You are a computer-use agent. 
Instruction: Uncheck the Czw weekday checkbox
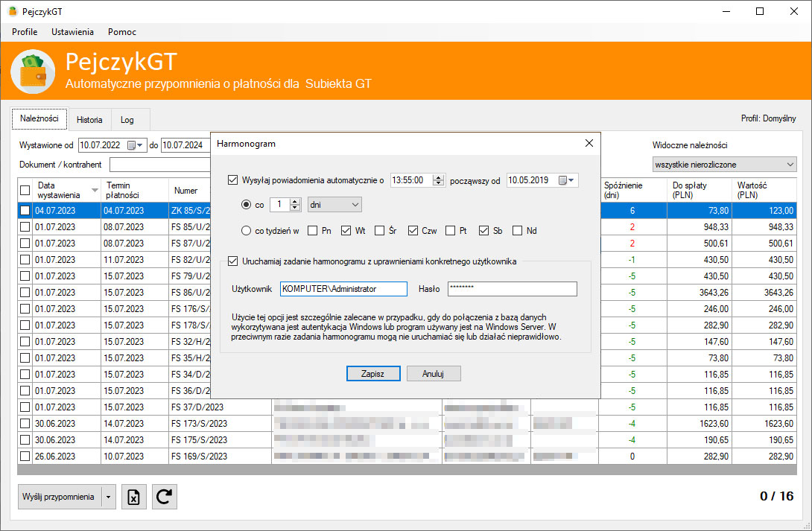413,231
